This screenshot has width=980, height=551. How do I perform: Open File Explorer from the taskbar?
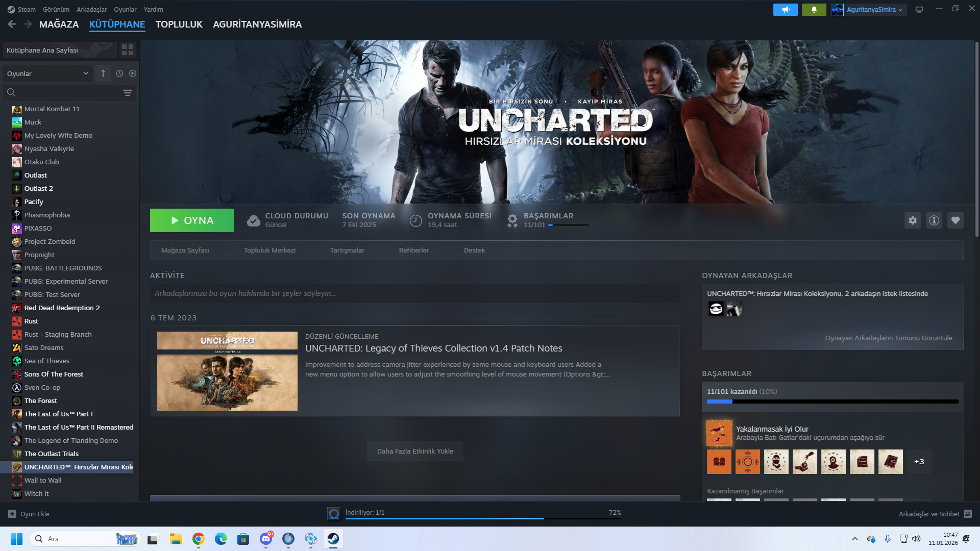tap(176, 539)
